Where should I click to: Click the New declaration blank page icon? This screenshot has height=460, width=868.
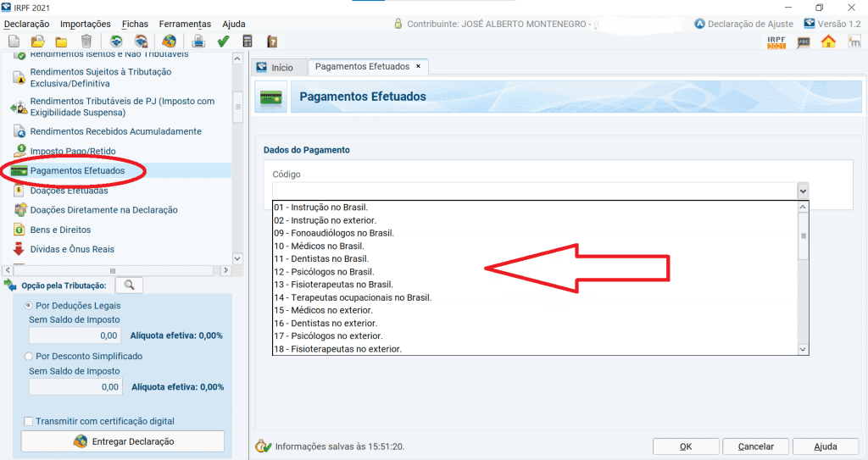[x=14, y=41]
